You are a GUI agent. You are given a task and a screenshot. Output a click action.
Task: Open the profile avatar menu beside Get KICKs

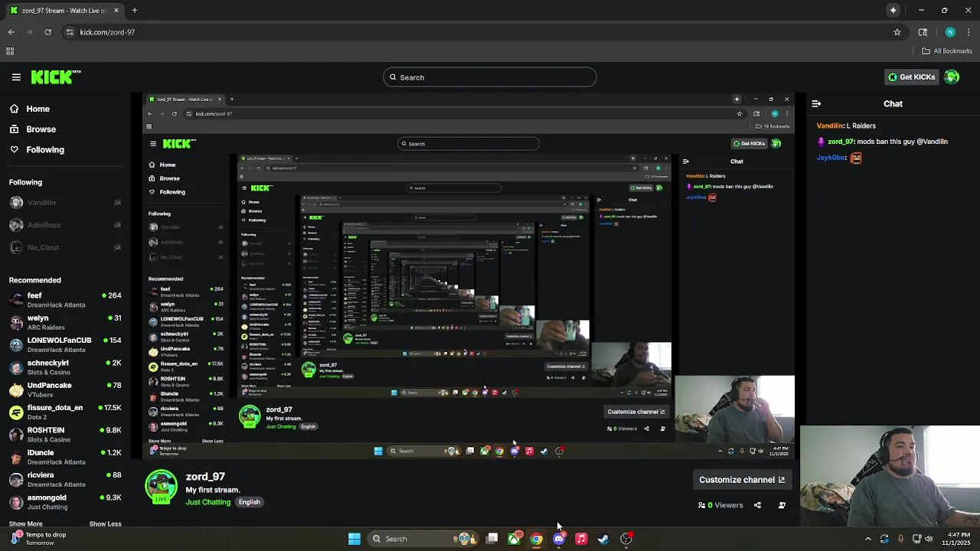(952, 77)
